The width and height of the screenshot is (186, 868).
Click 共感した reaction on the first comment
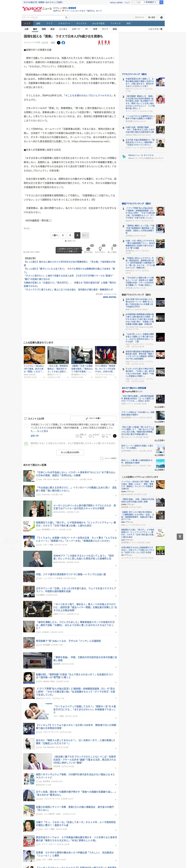coord(82,436)
